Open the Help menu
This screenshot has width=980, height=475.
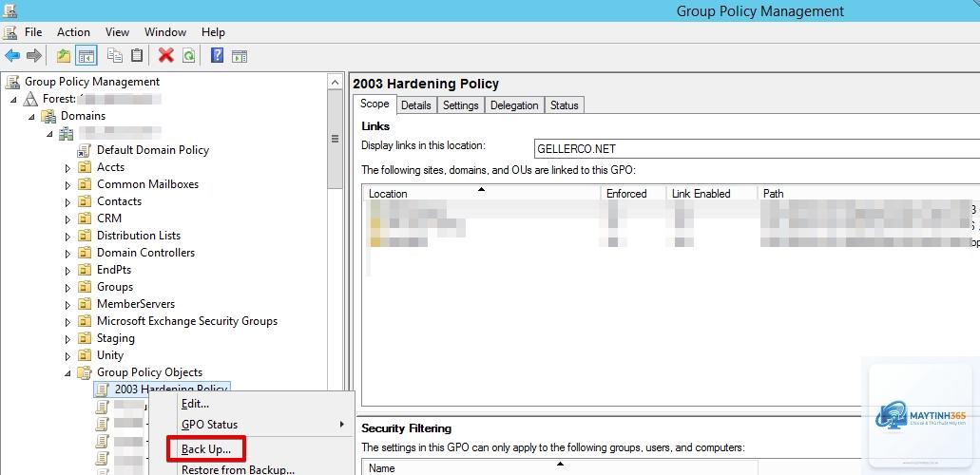point(213,32)
